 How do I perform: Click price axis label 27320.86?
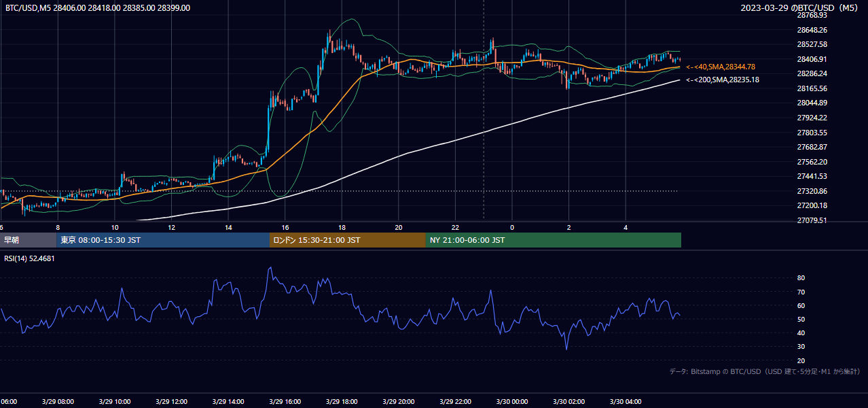(812, 191)
